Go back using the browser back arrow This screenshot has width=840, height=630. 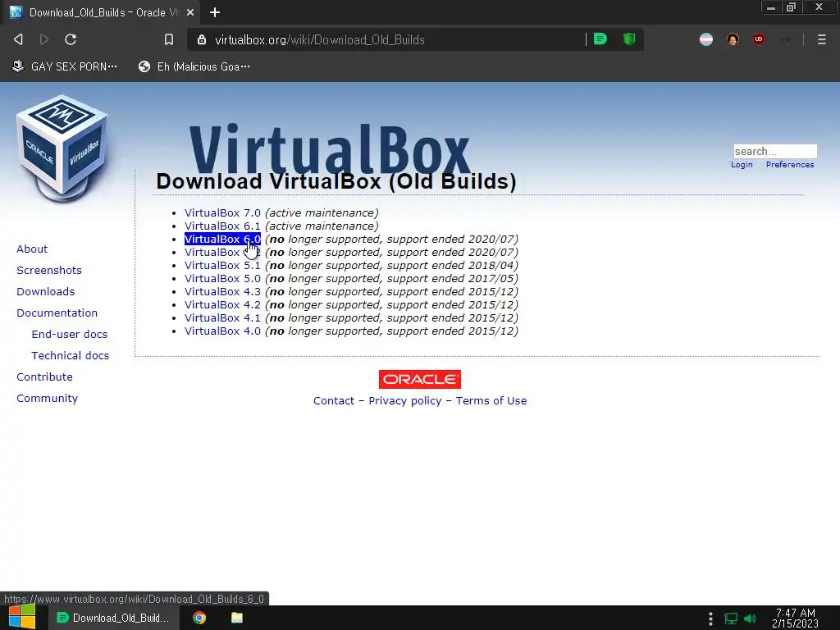tap(18, 39)
